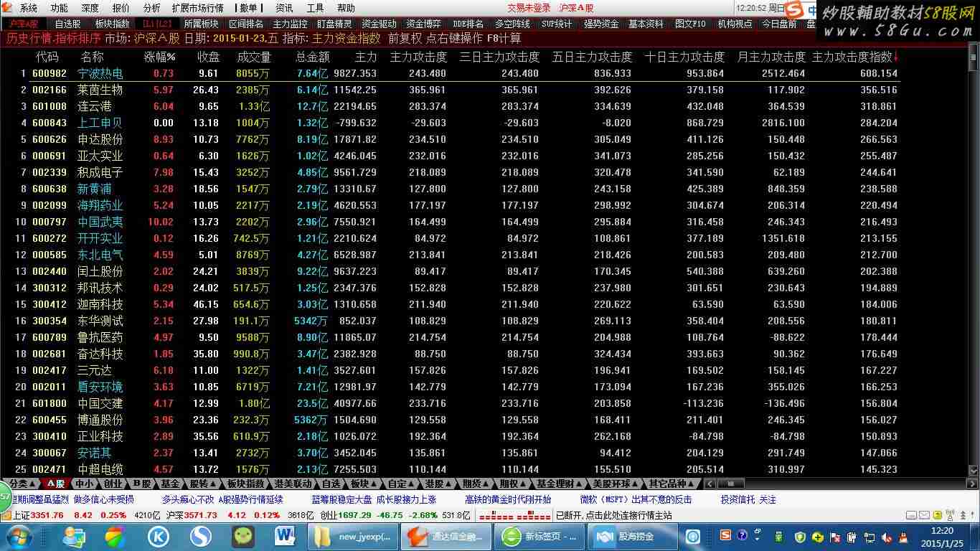The image size is (980, 551).
Task: Open the Sogou browser taskbar icon
Action: point(200,537)
